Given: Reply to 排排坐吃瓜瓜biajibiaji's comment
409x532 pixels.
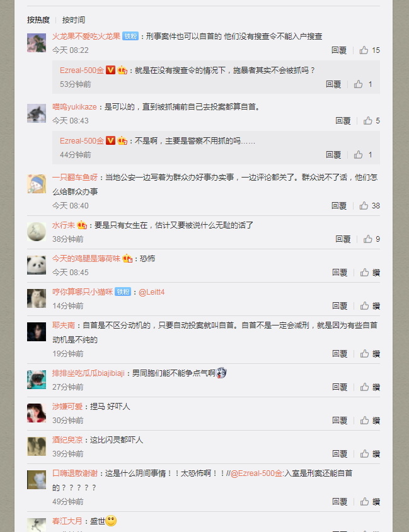Looking at the screenshot, I should [339, 387].
